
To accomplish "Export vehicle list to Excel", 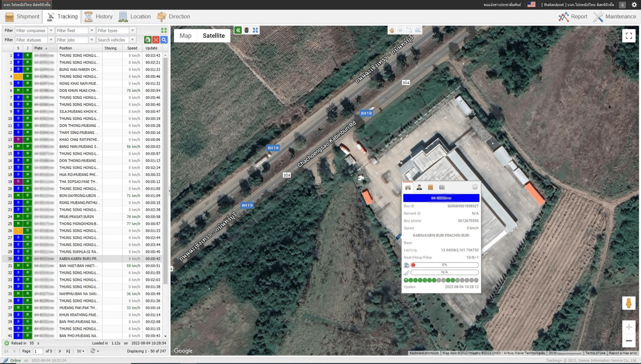I will 147,40.
